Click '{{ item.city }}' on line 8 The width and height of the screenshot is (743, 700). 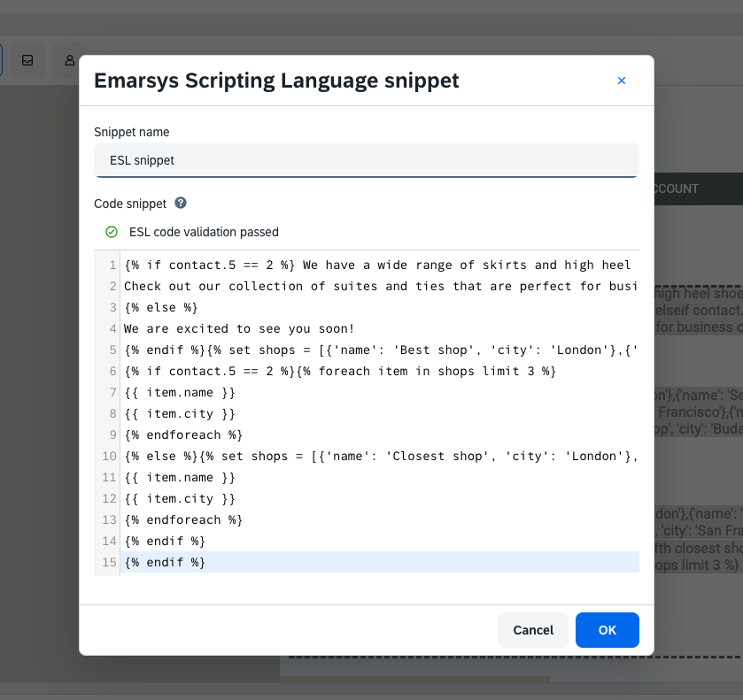[180, 414]
